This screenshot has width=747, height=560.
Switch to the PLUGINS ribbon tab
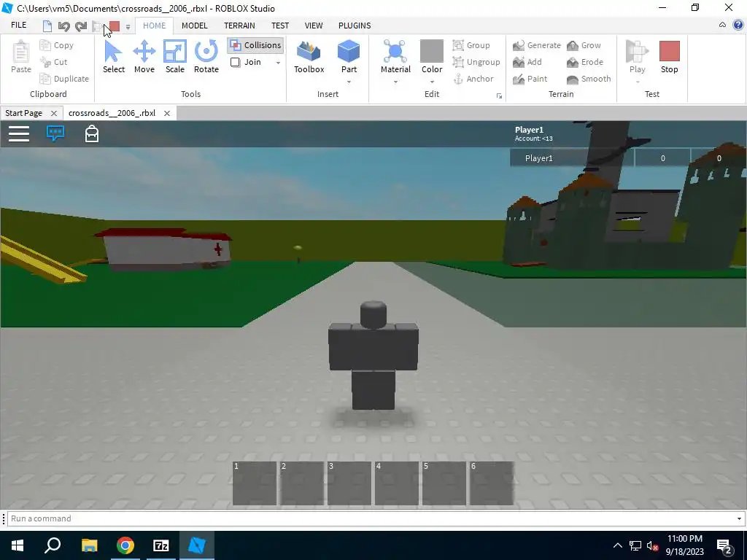pos(355,26)
